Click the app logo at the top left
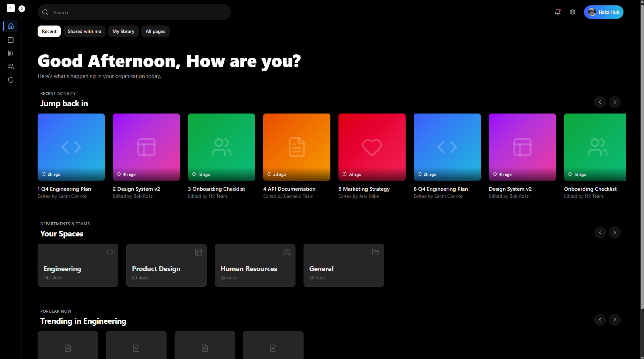Viewport: 644px width, 359px height. click(10, 8)
